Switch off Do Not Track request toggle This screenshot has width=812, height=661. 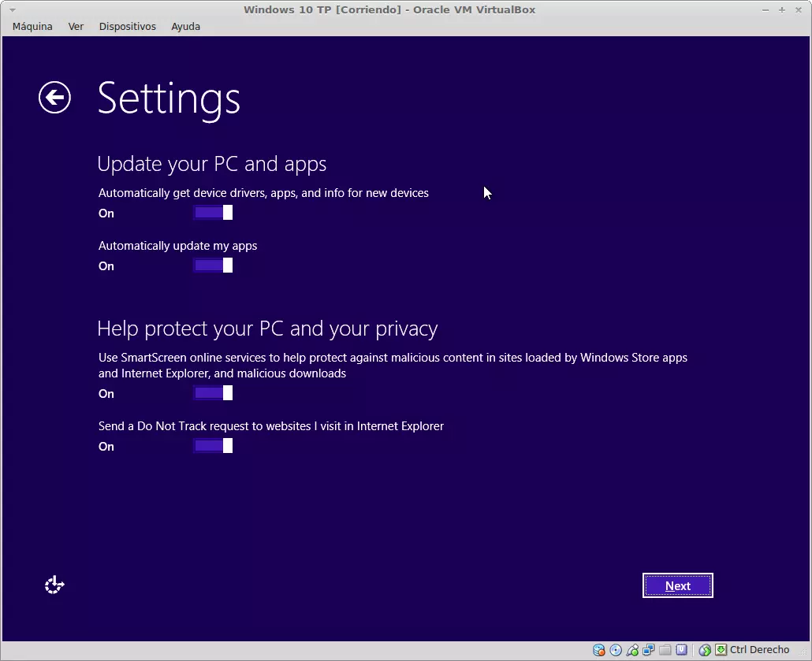point(213,446)
